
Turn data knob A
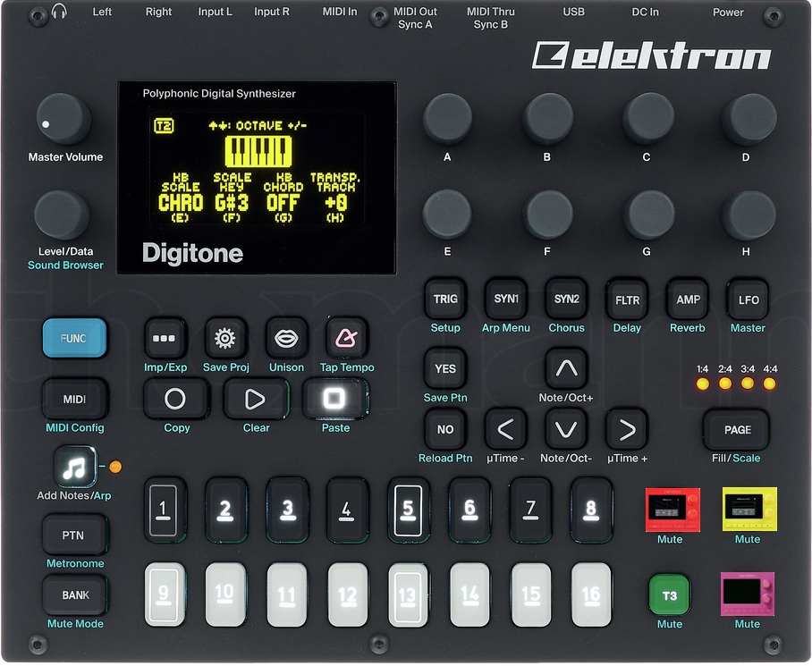pyautogui.click(x=447, y=119)
